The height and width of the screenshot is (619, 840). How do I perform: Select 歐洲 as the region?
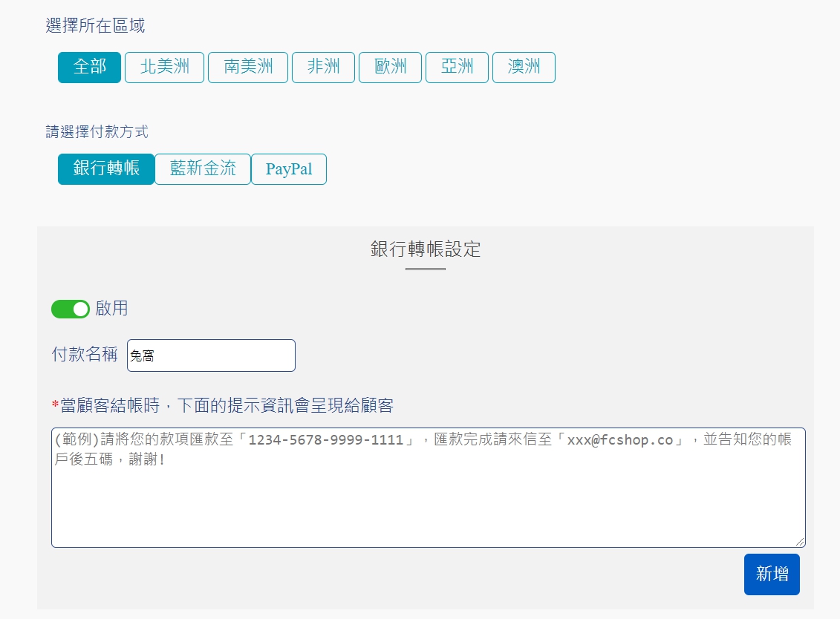click(x=391, y=68)
